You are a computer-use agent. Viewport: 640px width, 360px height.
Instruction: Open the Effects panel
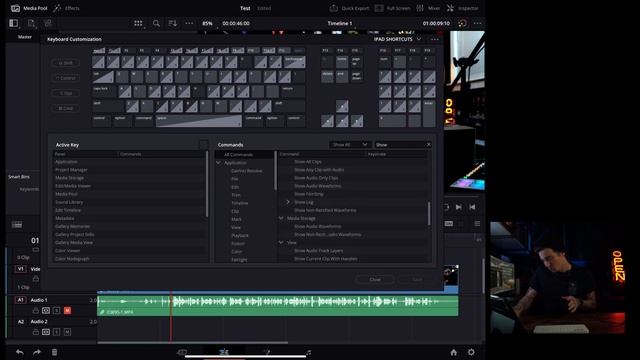coord(67,8)
